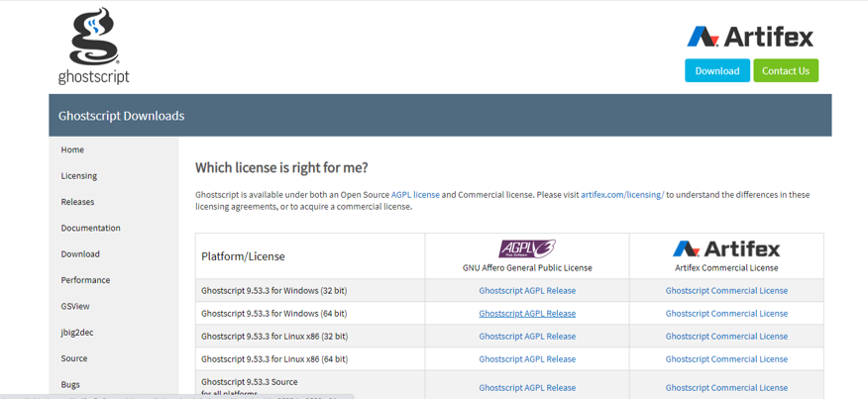The height and width of the screenshot is (399, 868).
Task: Open Commercial License for Windows 32 bit
Action: [726, 290]
